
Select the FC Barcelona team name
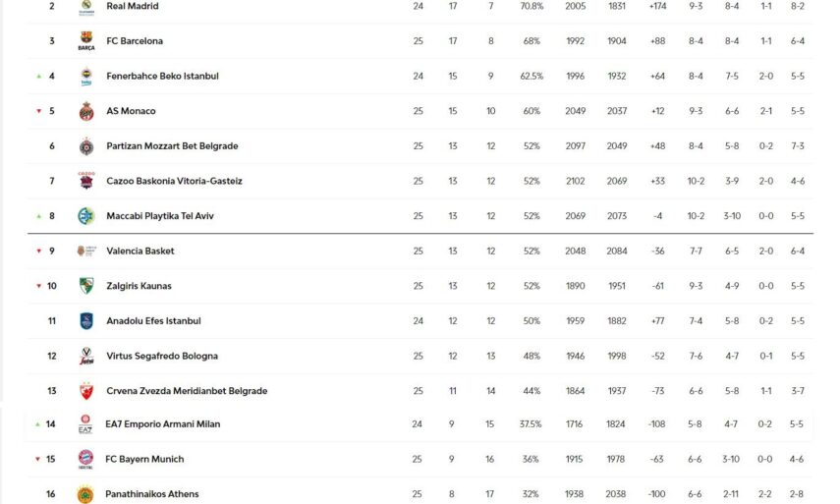click(x=135, y=41)
